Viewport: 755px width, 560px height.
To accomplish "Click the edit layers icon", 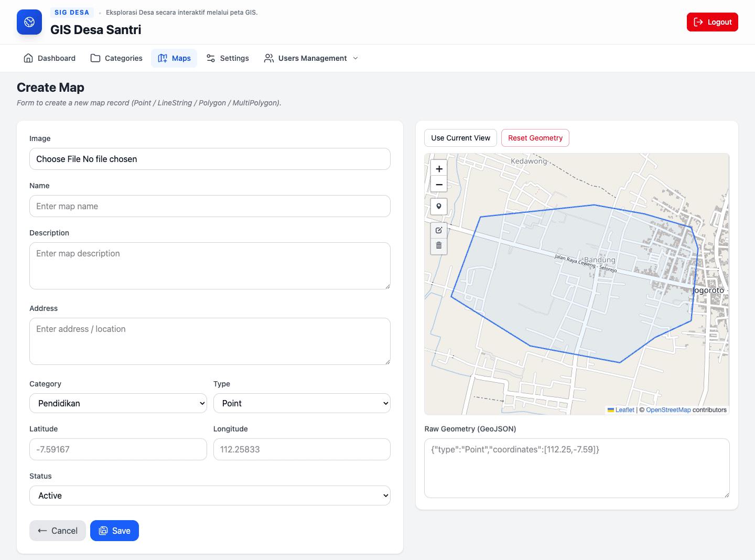I will coord(439,230).
